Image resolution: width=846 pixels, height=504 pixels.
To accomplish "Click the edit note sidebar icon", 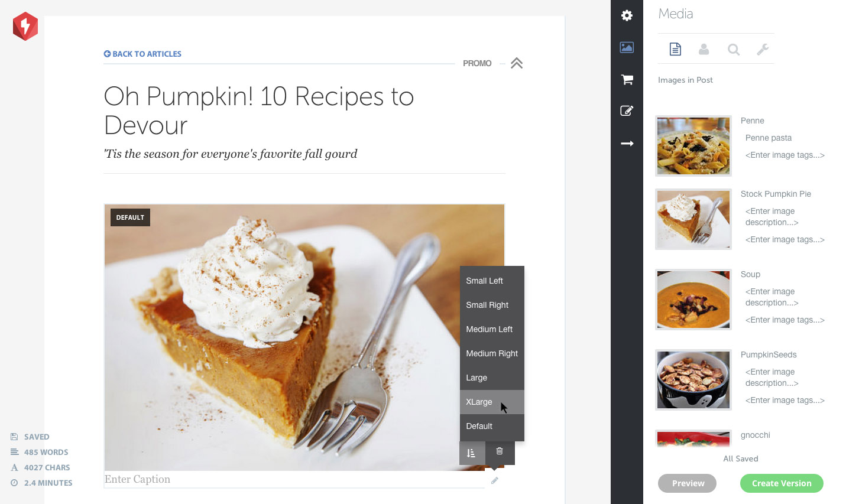I will (627, 110).
